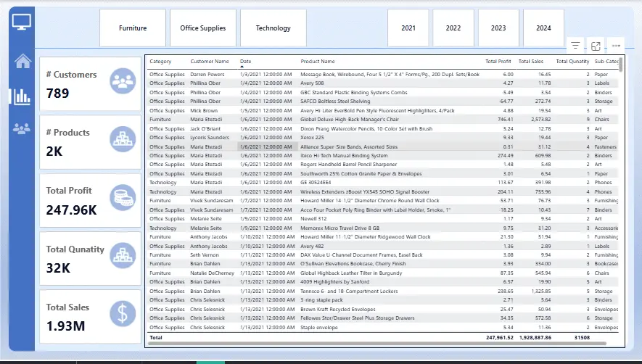Click the table's vertical scrollbar
This screenshot has height=364, width=642.
(621, 65)
